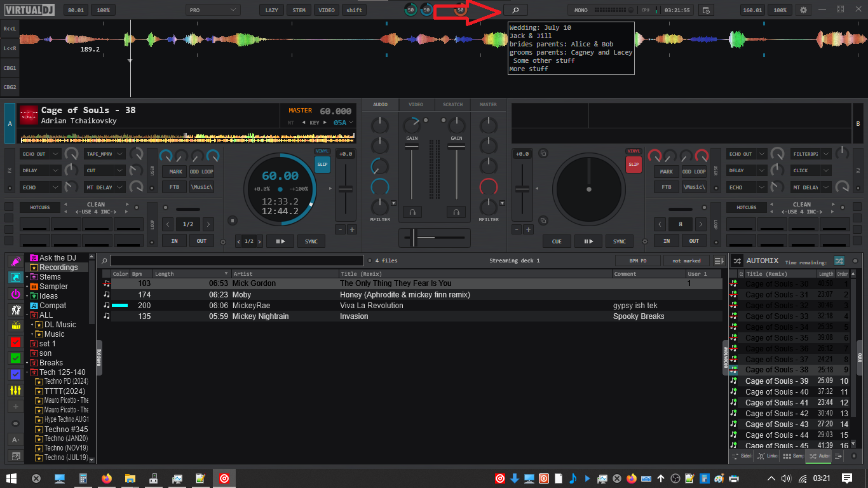The width and height of the screenshot is (868, 488).
Task: Click deck B CUE button
Action: coord(557,241)
